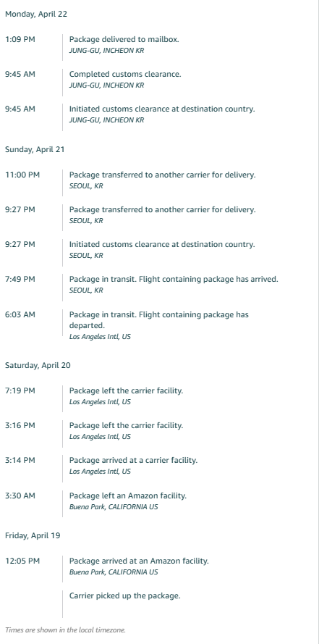Select the 11:00 PM carrier transfer event

pos(162,175)
